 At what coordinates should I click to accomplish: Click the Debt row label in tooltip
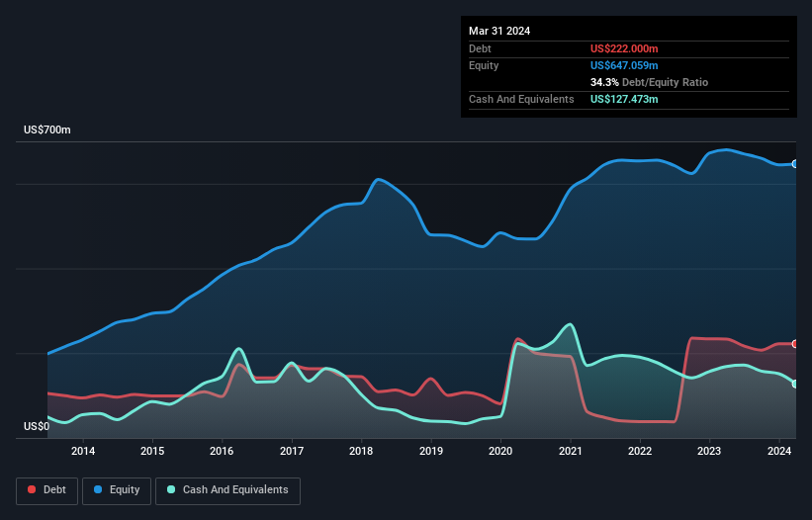coord(480,48)
